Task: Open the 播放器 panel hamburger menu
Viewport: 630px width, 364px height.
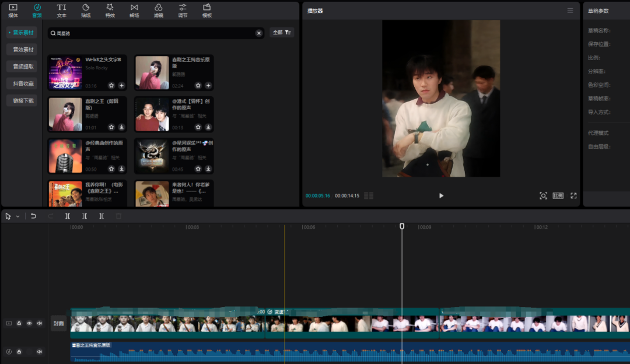Action: tap(570, 10)
